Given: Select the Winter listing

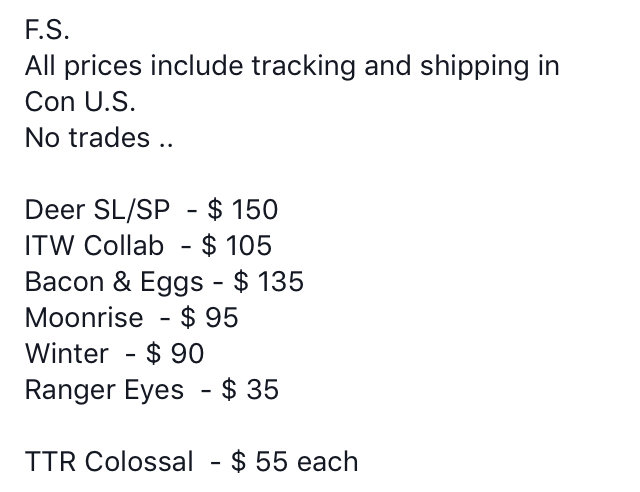Looking at the screenshot, I should [114, 354].
